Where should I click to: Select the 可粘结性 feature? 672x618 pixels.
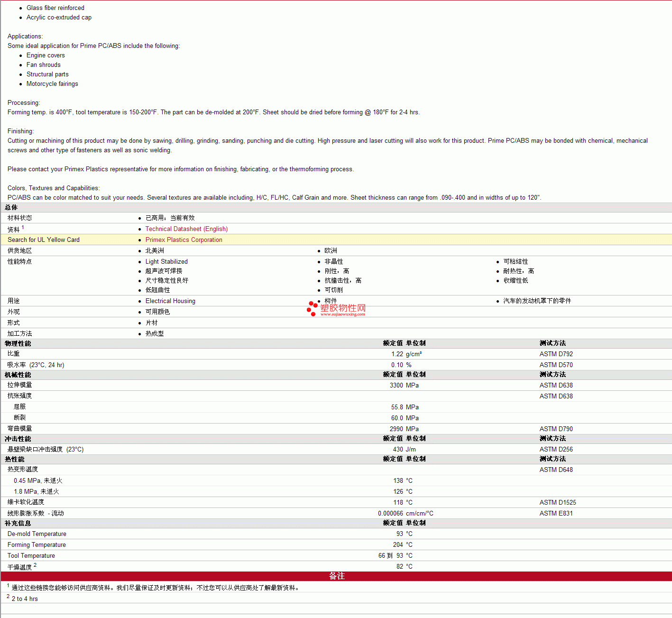pos(516,261)
